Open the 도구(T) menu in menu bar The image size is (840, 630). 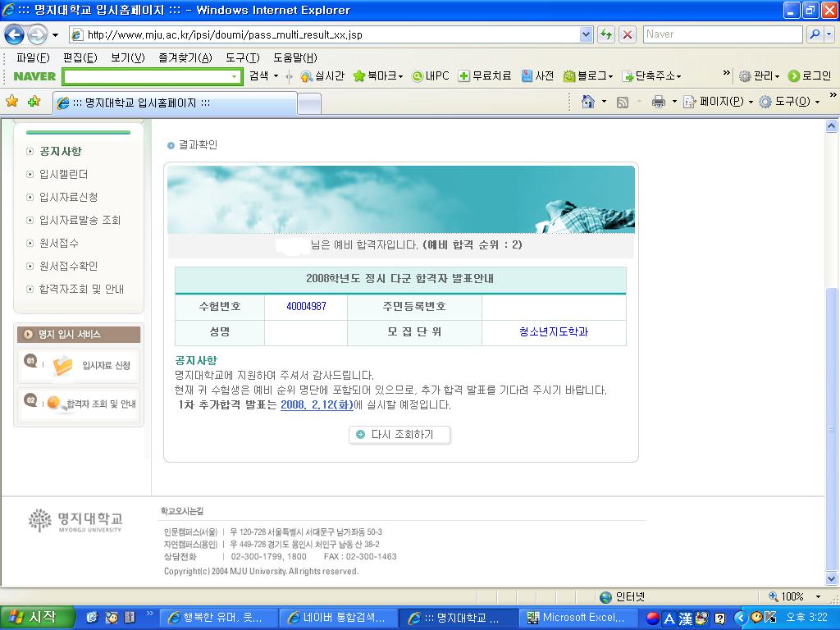click(x=242, y=57)
